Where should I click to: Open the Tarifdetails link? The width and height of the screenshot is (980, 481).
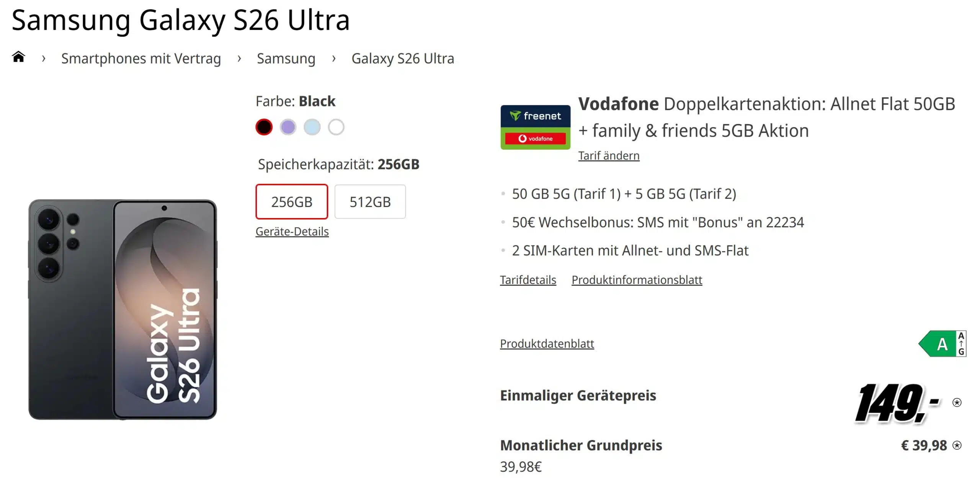pos(528,280)
